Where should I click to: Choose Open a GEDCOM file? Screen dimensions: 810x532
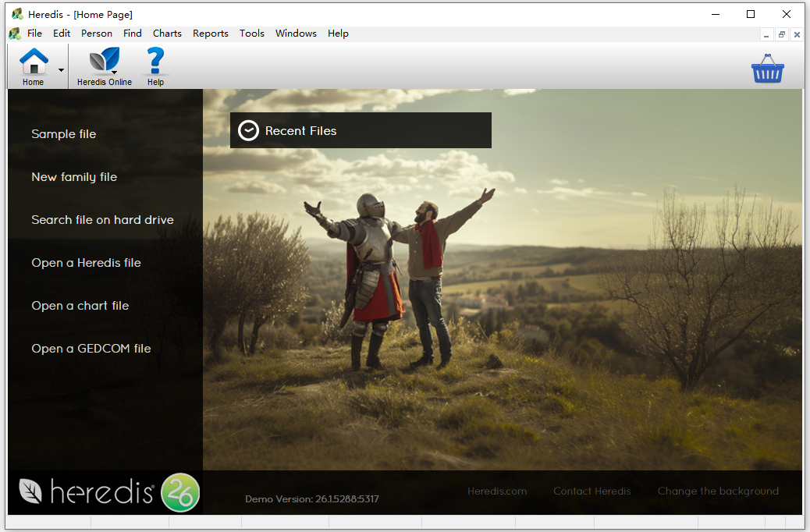click(91, 349)
